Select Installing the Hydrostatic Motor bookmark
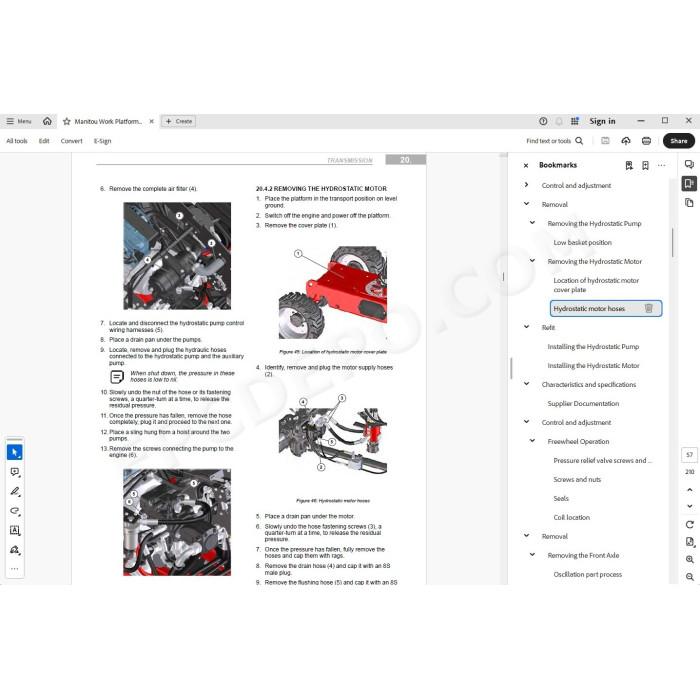The width and height of the screenshot is (700, 700). point(593,365)
